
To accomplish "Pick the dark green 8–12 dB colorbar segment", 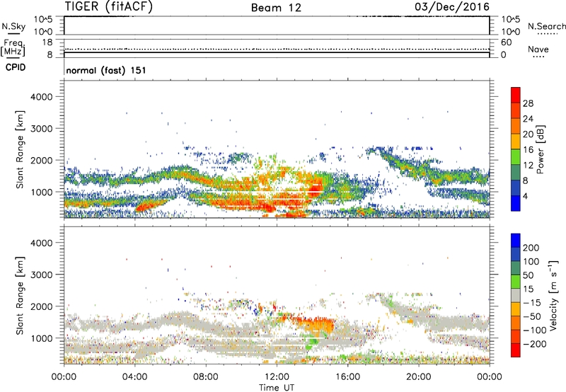I will point(516,172).
